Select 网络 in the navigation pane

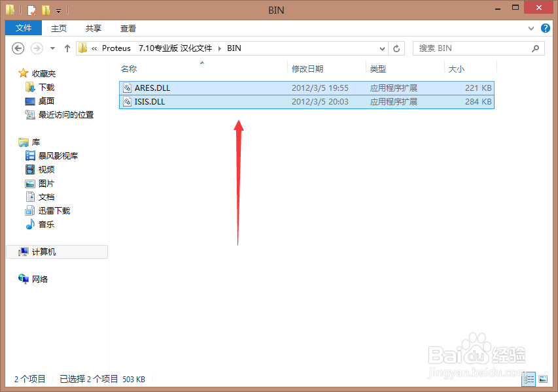coord(40,280)
